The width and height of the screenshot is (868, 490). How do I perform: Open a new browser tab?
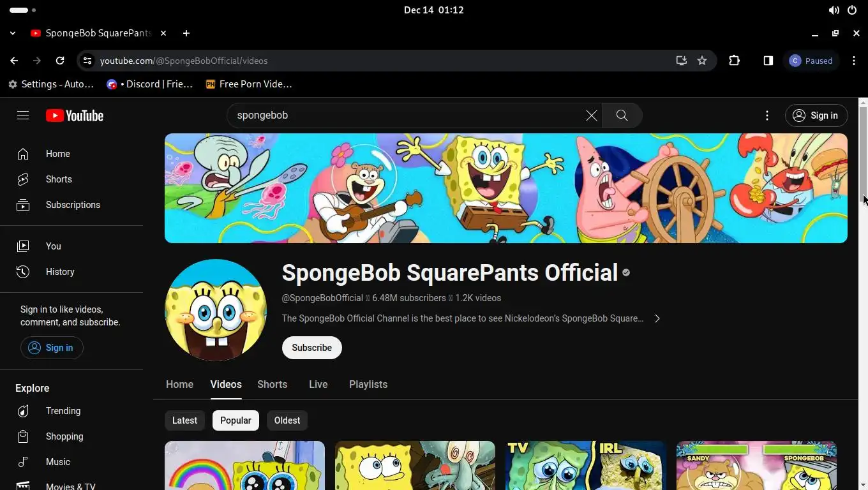pos(186,33)
